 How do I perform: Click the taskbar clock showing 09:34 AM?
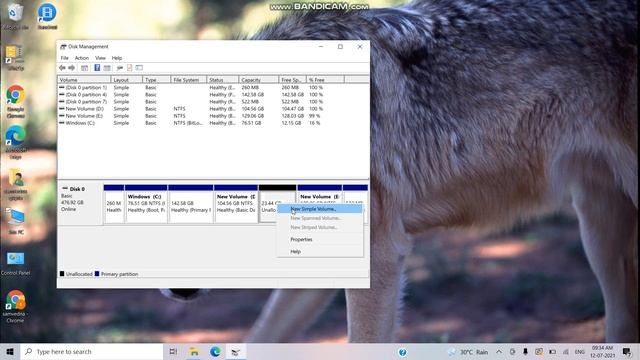[x=602, y=351]
